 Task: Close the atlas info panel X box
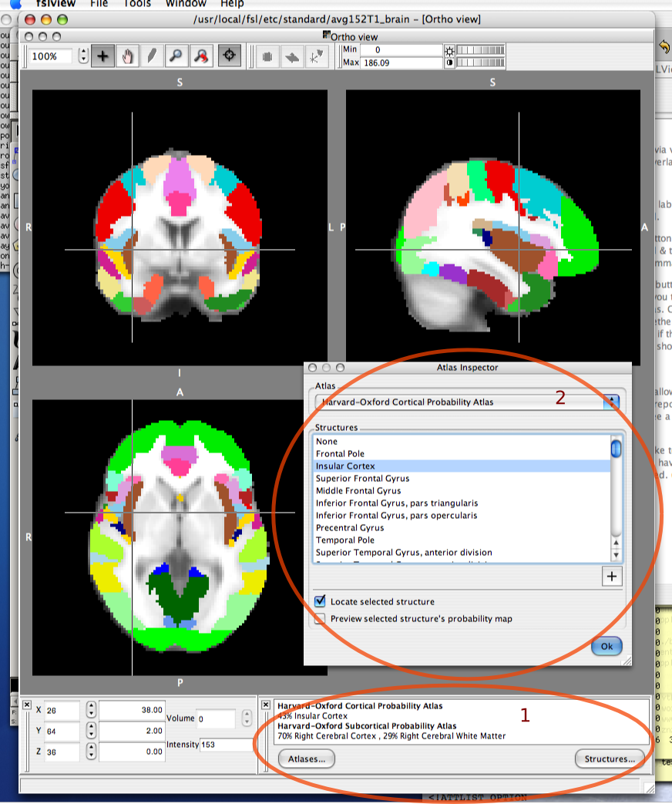pyautogui.click(x=266, y=705)
